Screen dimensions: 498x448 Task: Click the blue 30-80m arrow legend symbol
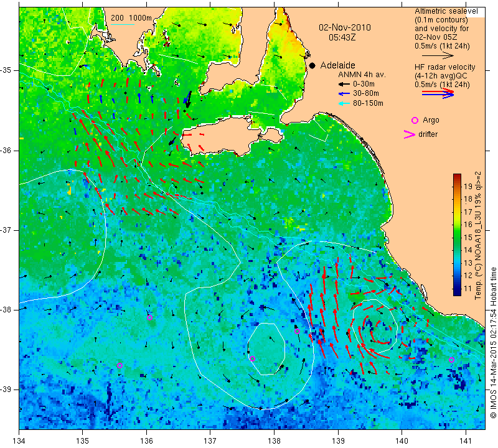tap(344, 94)
